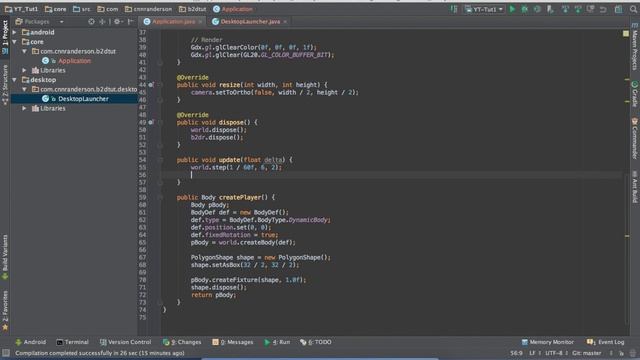The width and height of the screenshot is (640, 360).
Task: Click the yellow inspection indicator atop editor scrollbar
Action: (x=626, y=33)
